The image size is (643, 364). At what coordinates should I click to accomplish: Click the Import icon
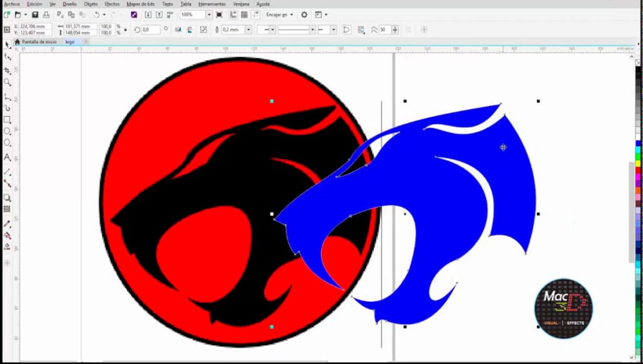148,15
